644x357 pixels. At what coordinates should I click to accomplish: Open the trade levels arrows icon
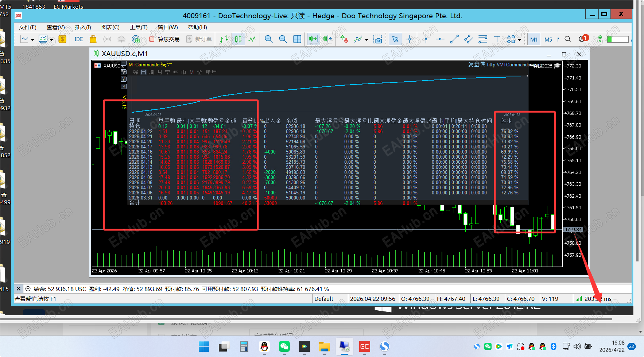tap(344, 39)
